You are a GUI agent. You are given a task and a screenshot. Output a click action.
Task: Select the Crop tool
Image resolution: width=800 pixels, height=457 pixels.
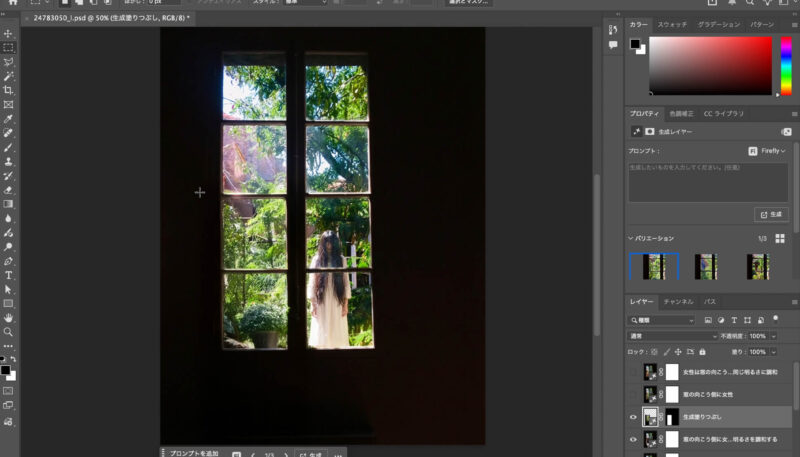tap(9, 90)
